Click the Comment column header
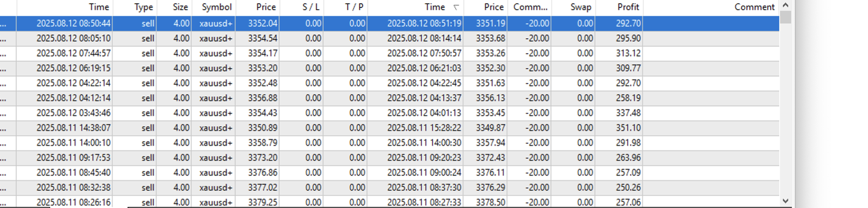 coord(754,7)
